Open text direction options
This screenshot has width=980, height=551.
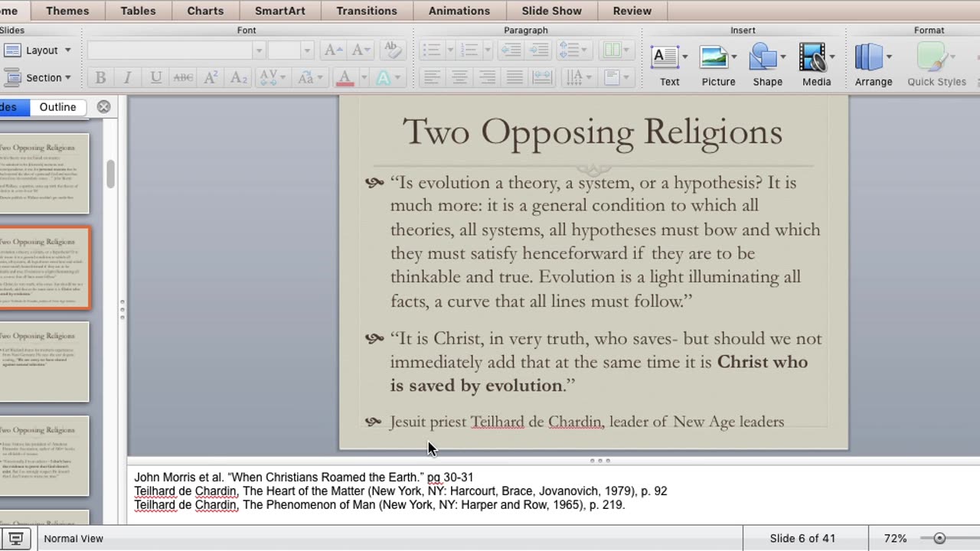click(577, 77)
